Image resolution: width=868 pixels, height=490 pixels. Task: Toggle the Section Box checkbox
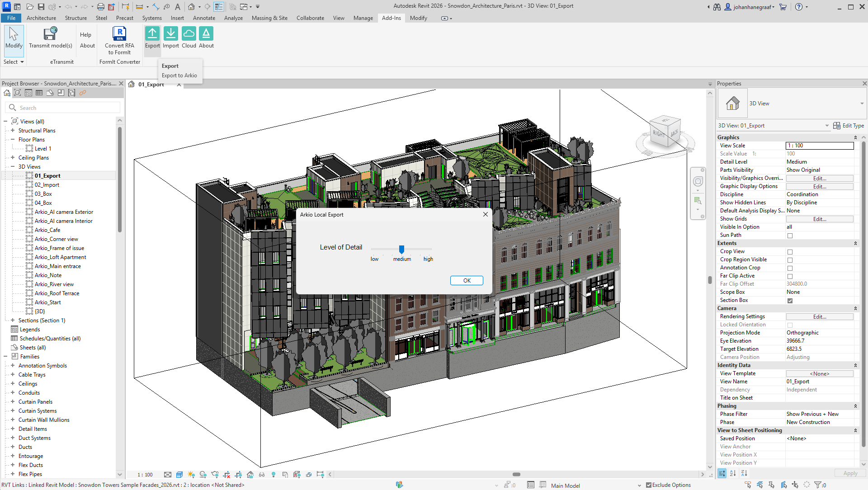pos(790,301)
